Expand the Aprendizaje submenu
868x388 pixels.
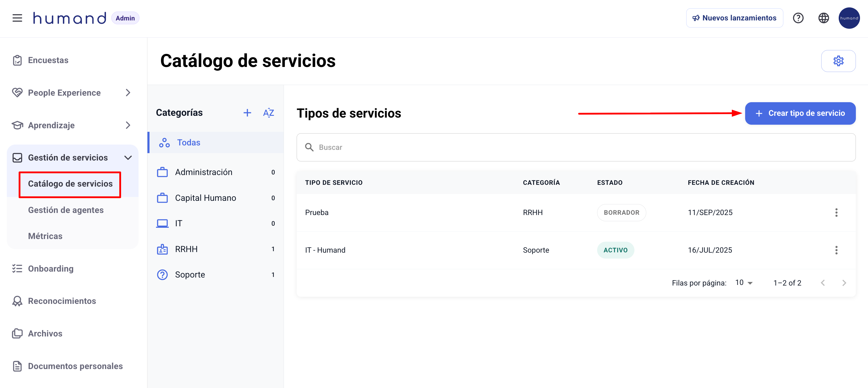click(x=128, y=125)
